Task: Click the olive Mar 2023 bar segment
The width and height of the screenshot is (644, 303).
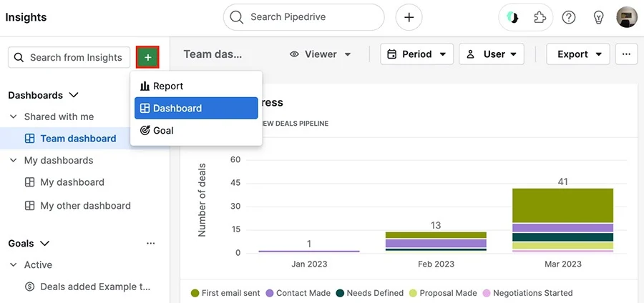Action: (x=562, y=205)
